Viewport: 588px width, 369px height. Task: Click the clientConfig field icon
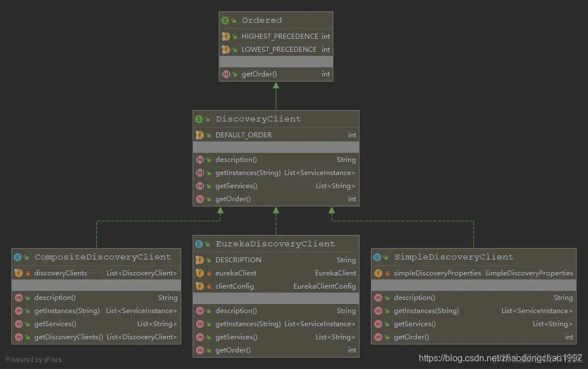(x=199, y=286)
